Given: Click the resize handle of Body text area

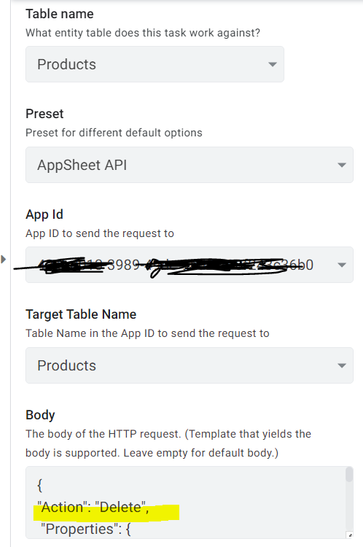Looking at the screenshot, I should pyautogui.click(x=350, y=535).
